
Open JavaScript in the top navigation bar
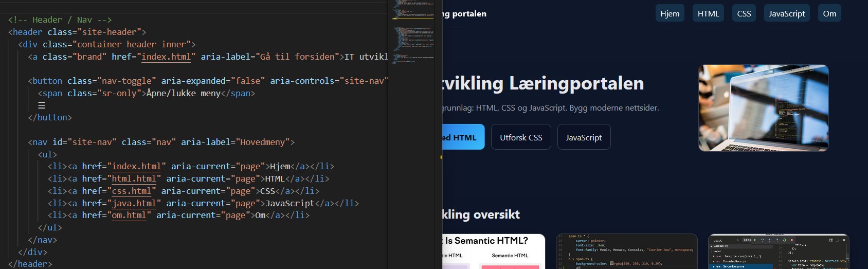[x=787, y=13]
